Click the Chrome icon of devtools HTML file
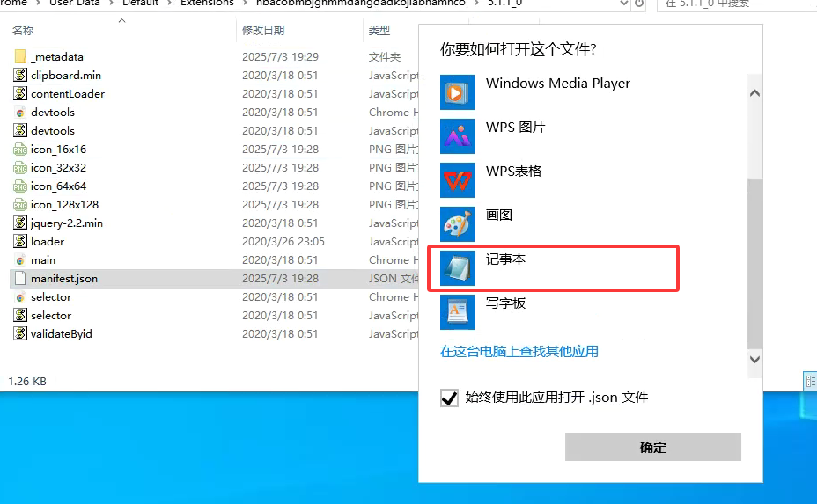 pos(20,113)
